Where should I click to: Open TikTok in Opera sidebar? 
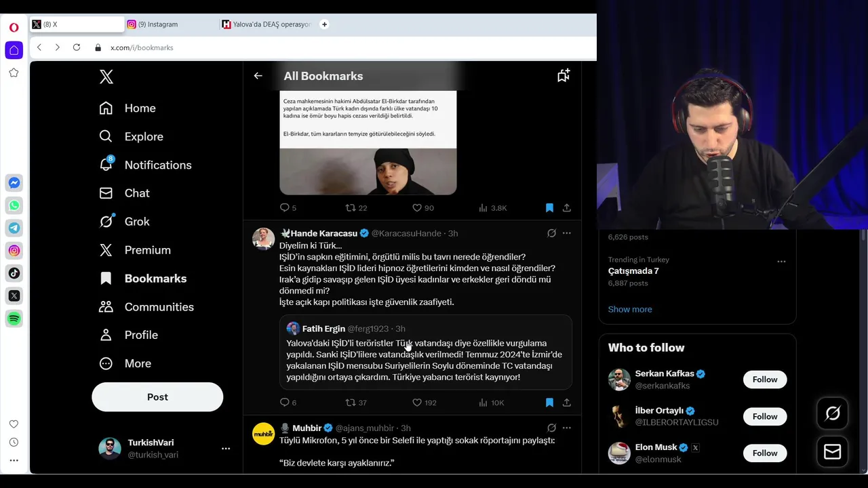[x=14, y=273]
